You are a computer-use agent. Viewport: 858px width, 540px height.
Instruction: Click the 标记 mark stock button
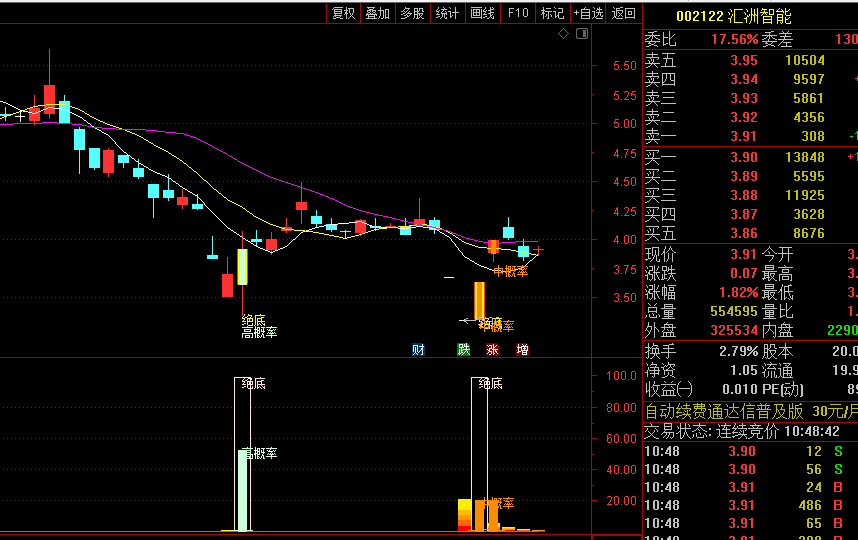551,13
